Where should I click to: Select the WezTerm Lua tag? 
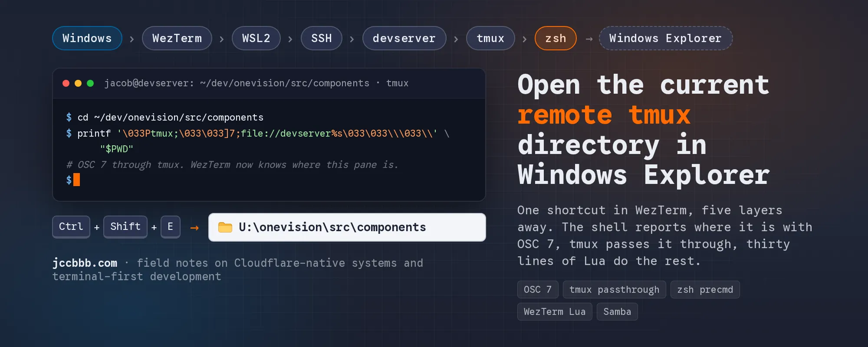(555, 311)
